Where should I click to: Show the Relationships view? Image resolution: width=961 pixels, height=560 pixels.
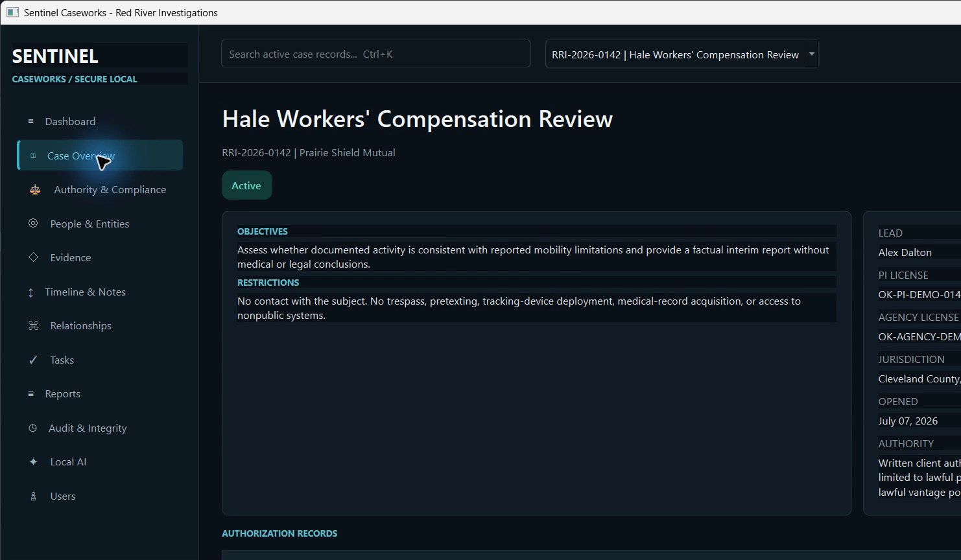100,325
